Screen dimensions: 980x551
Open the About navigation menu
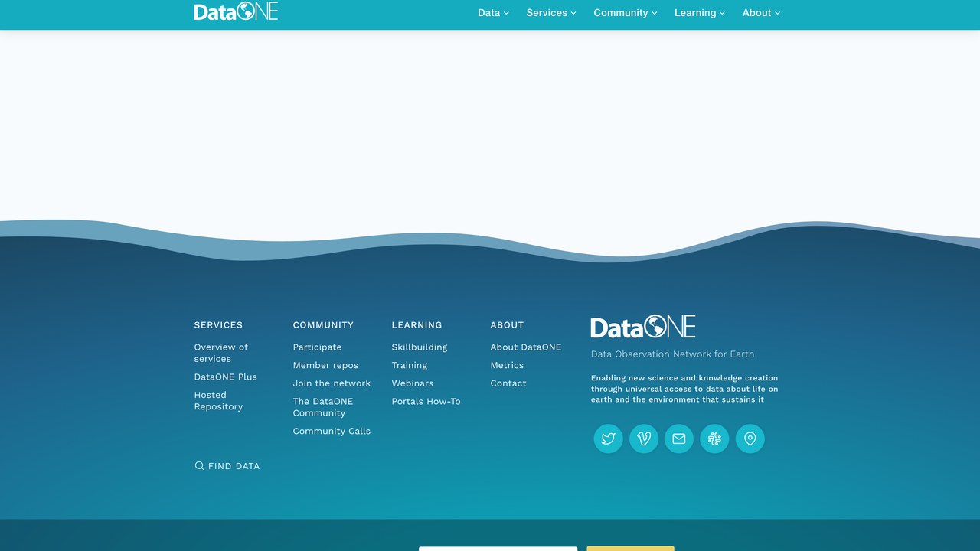coord(761,13)
